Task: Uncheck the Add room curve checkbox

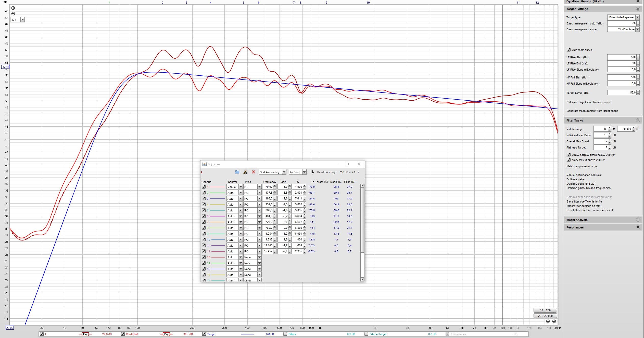Action: pyautogui.click(x=569, y=50)
